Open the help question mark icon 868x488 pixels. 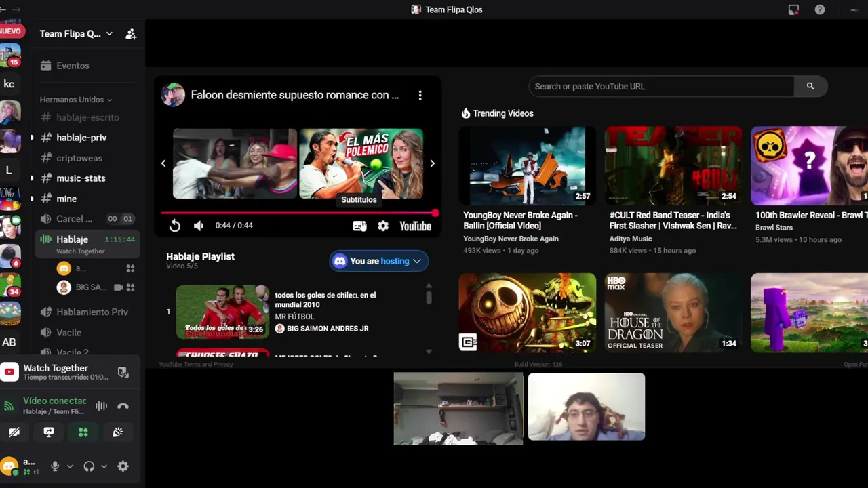coord(820,9)
